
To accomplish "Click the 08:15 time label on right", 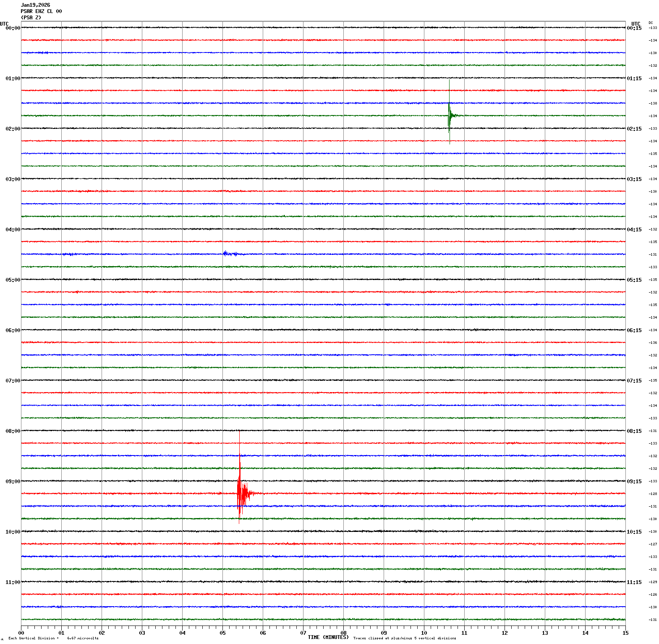I will point(634,431).
